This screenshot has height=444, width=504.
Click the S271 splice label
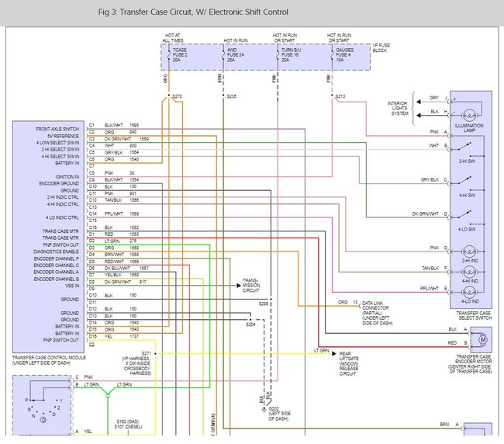[x=147, y=353]
